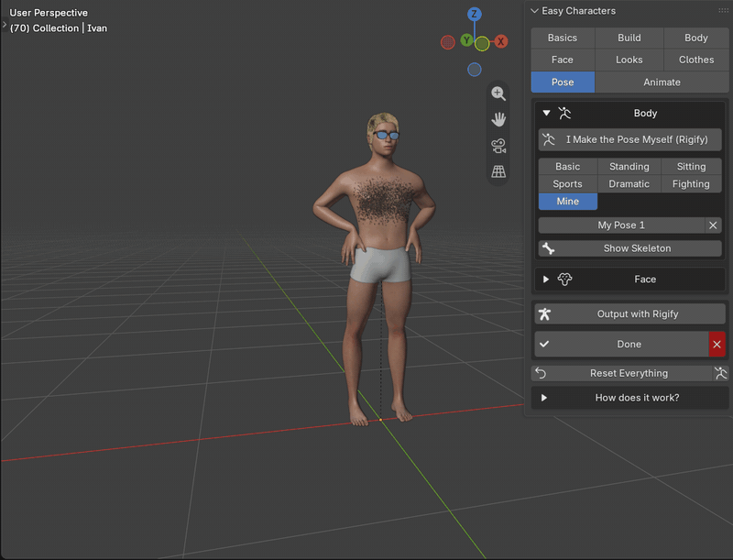The height and width of the screenshot is (560, 733).
Task: Expand the Face pose section
Action: point(545,279)
